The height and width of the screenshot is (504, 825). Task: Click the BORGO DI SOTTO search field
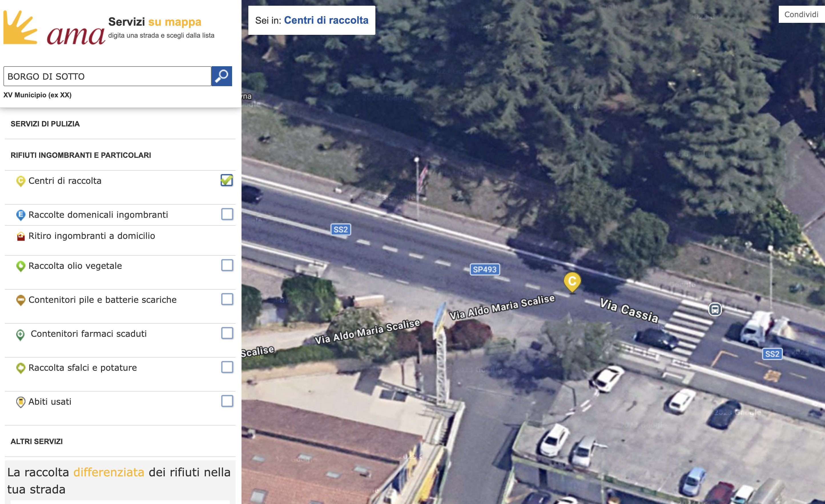(107, 76)
